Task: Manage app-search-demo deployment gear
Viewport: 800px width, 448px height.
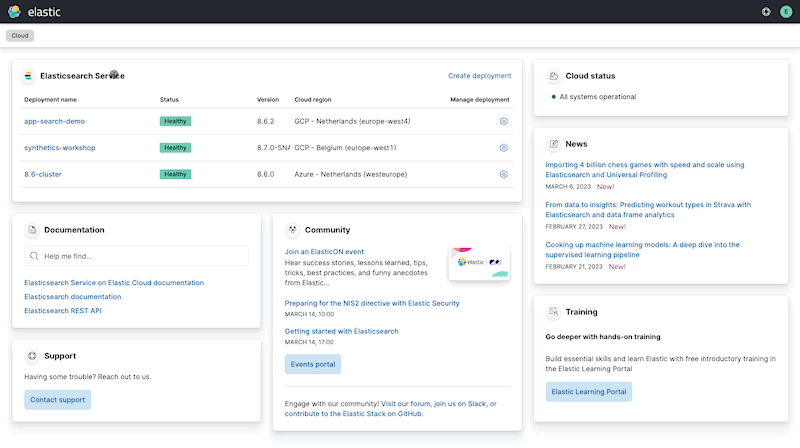Action: click(504, 121)
